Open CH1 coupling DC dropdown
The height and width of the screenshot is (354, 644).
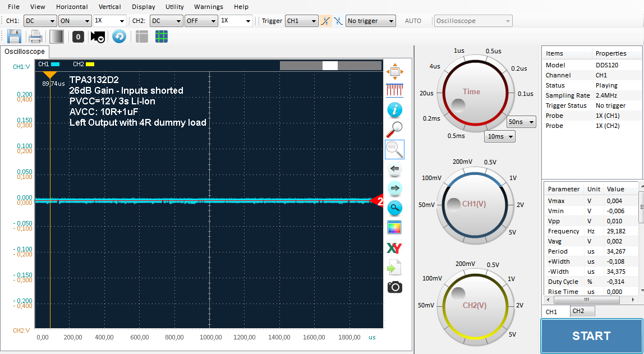coord(40,21)
